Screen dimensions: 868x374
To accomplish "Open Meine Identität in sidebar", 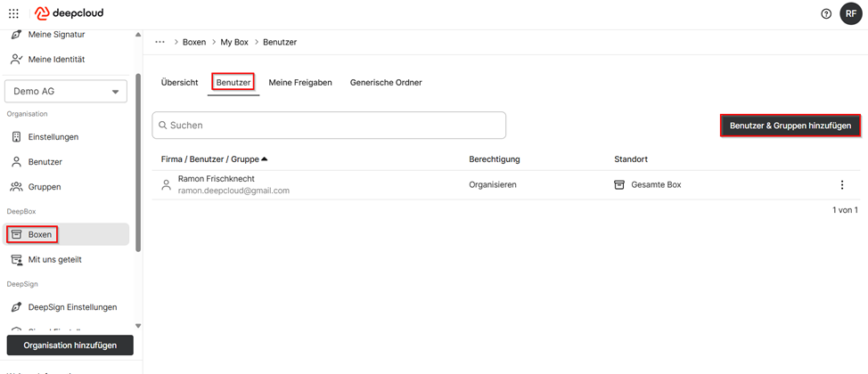I will point(55,60).
